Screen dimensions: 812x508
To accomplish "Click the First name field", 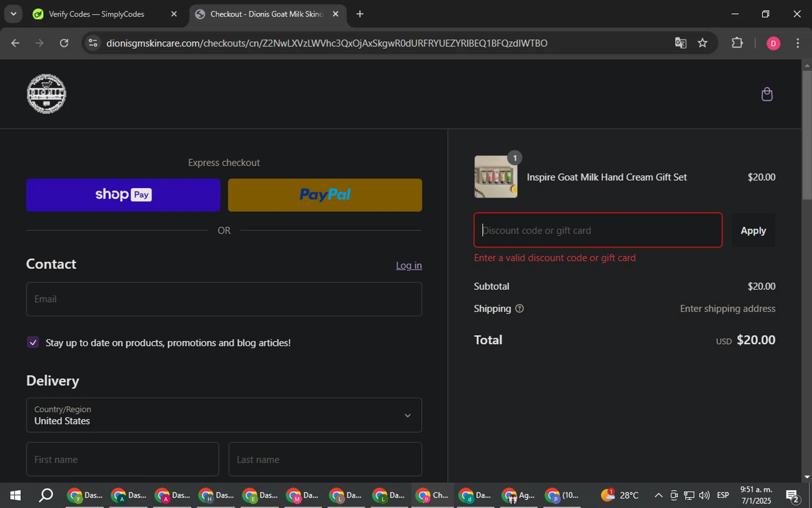I will (x=123, y=459).
